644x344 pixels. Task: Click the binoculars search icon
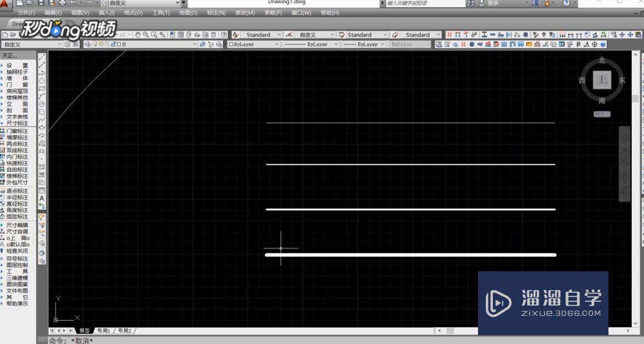pyautogui.click(x=471, y=3)
